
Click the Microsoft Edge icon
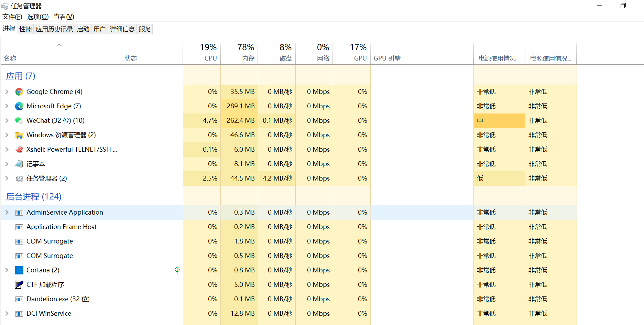point(19,106)
